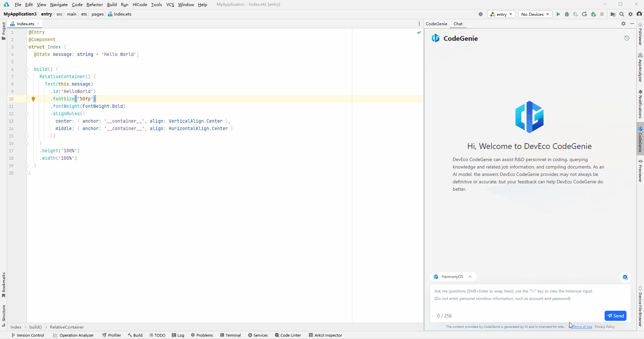Hide the CodeGenie panel with minimize dash
Screen dimensions: 644x339
point(632,24)
